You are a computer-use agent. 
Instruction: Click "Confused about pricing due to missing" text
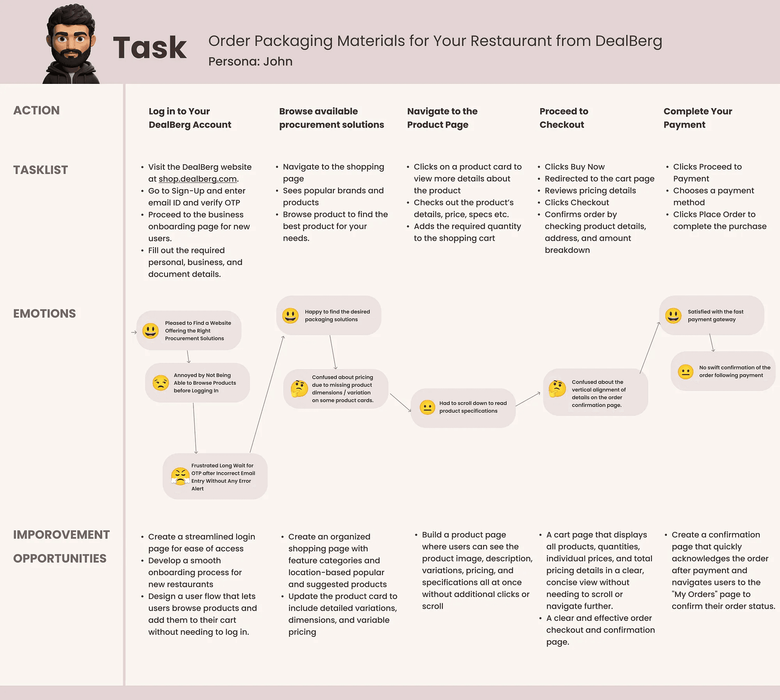pyautogui.click(x=343, y=389)
